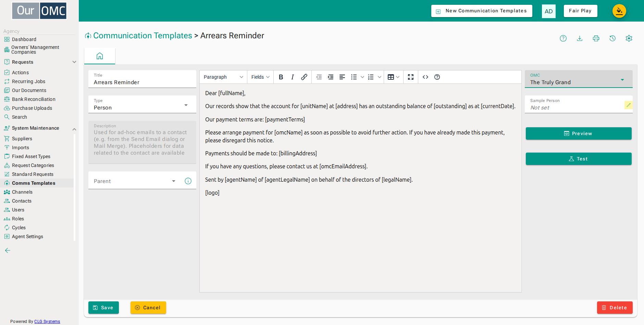Collapse the System Maintenance section
Image resolution: width=644 pixels, height=325 pixels.
point(74,129)
